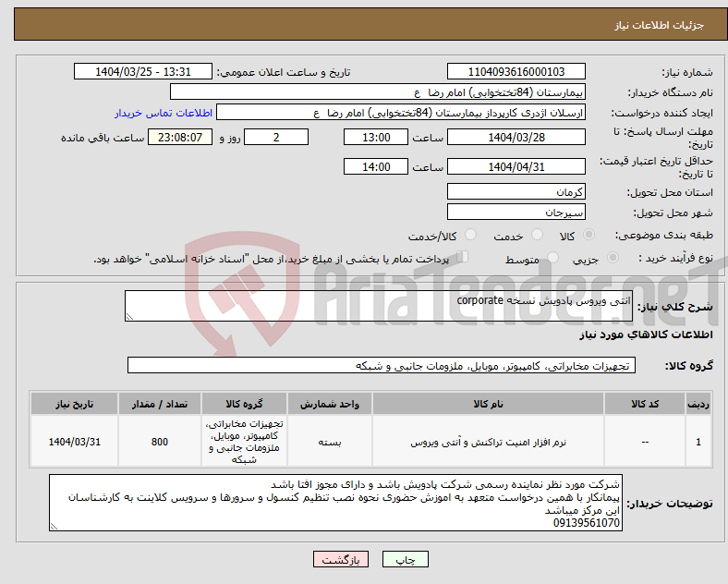
Task: Select the خدمت radio button
Action: 537,235
